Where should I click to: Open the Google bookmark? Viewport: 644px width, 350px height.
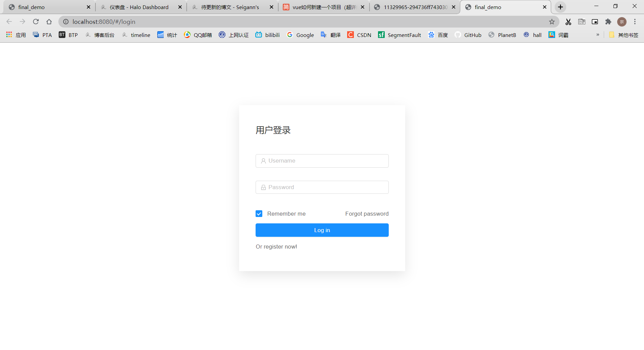point(301,35)
